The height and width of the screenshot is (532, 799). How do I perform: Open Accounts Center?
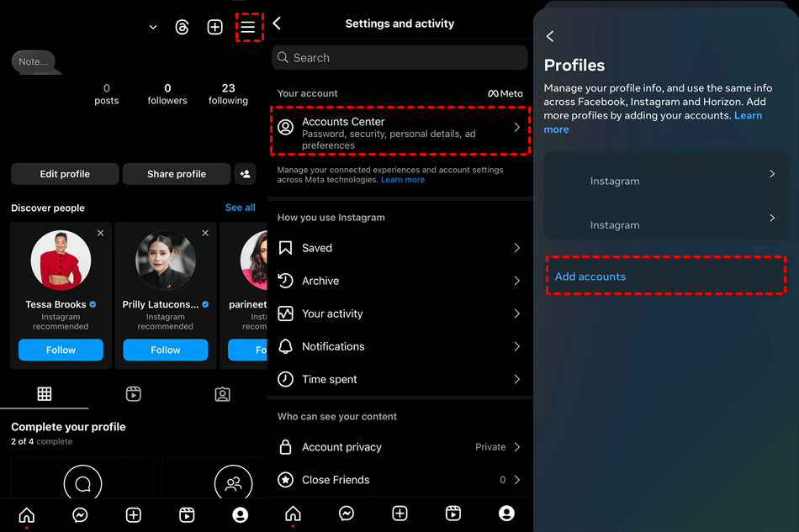click(x=400, y=131)
